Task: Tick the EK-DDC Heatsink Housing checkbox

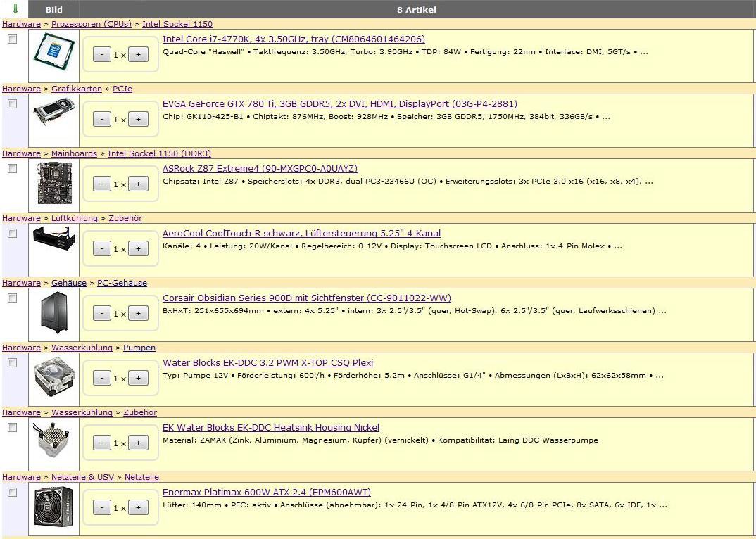Action: 13,427
